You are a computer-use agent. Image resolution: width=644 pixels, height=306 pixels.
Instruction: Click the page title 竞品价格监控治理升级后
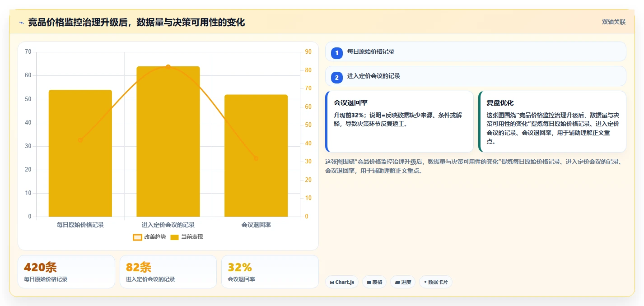click(136, 22)
